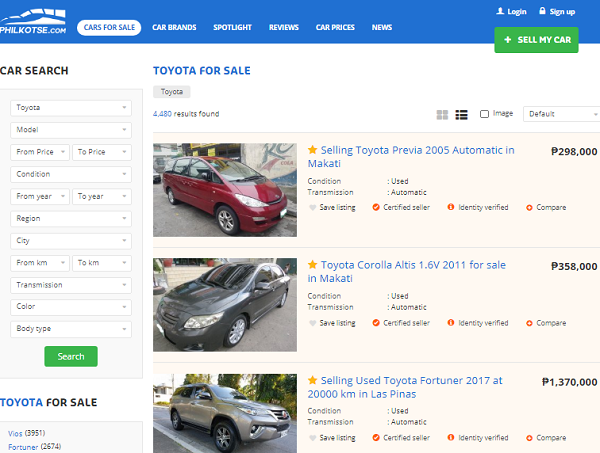Click the Sign up link
The width and height of the screenshot is (600, 453).
click(562, 11)
